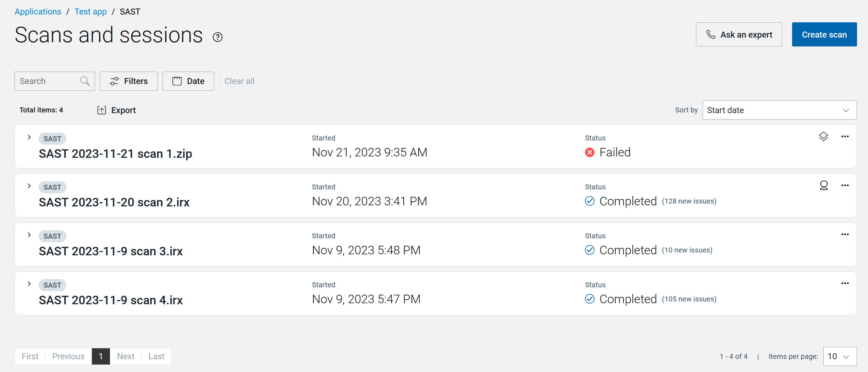Open the Sort by Start date dropdown
Image resolution: width=868 pixels, height=372 pixels.
(779, 110)
